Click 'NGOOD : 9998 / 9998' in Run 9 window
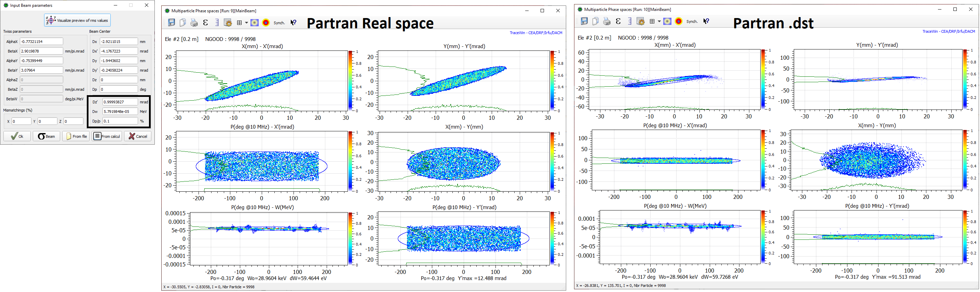980x292 pixels. 231,39
